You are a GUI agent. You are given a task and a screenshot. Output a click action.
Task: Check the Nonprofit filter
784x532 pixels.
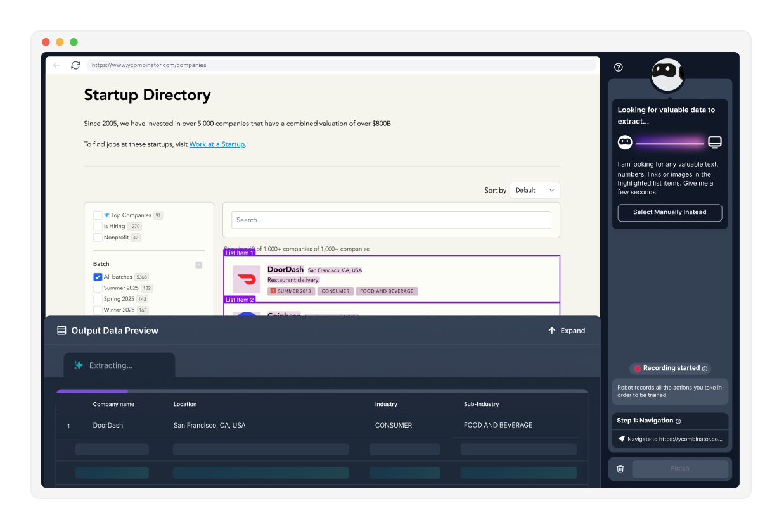[98, 237]
